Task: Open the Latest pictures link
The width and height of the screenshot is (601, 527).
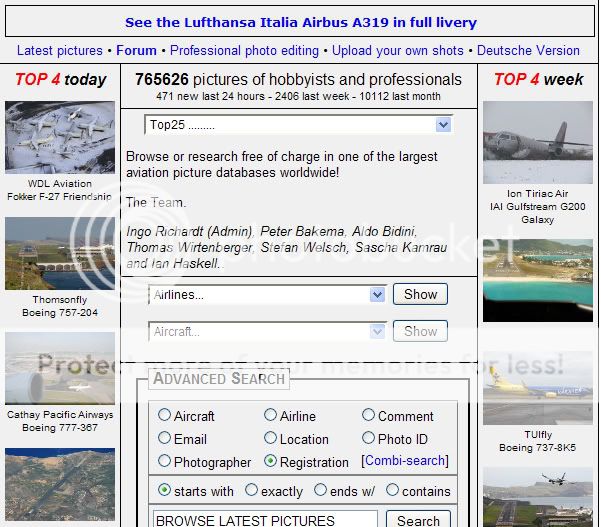Action: [x=60, y=51]
